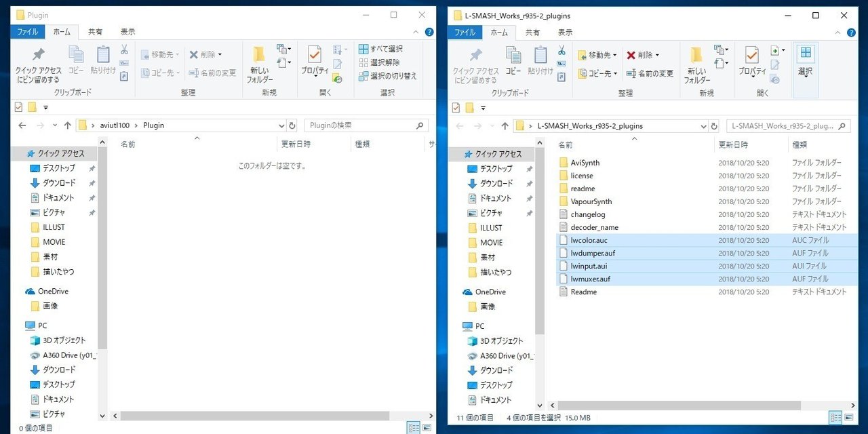Search magnifier in Plugin search box

tap(420, 125)
